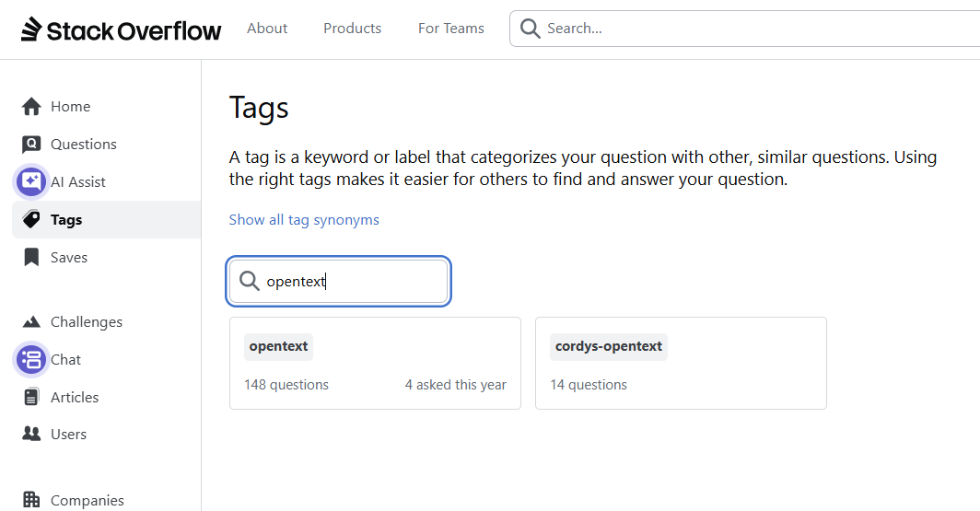The image size is (980, 511).
Task: Click the Companies building icon
Action: tap(31, 500)
